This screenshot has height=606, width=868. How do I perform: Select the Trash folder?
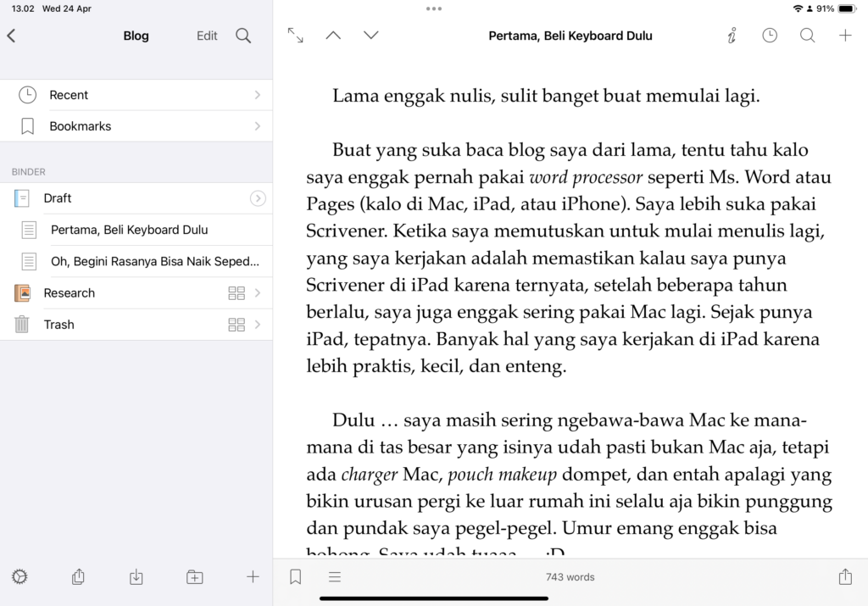(x=136, y=325)
